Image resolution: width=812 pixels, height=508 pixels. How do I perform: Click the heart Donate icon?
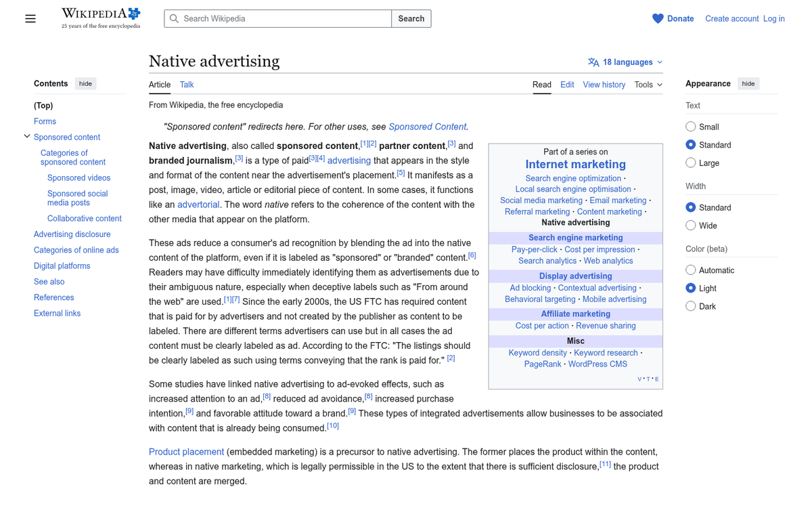[x=657, y=18]
